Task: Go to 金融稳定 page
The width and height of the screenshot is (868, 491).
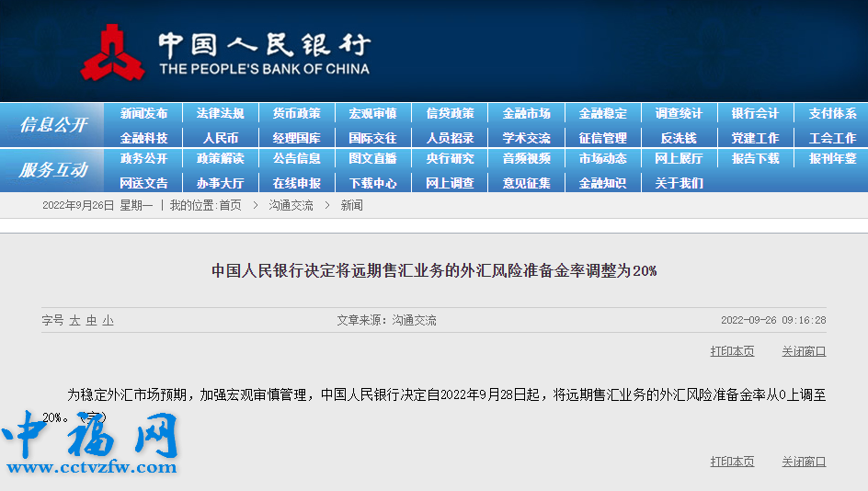Action: click(603, 113)
